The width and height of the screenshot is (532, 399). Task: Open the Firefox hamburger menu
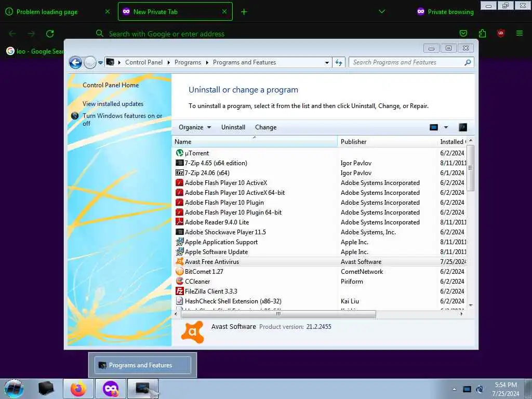[520, 33]
